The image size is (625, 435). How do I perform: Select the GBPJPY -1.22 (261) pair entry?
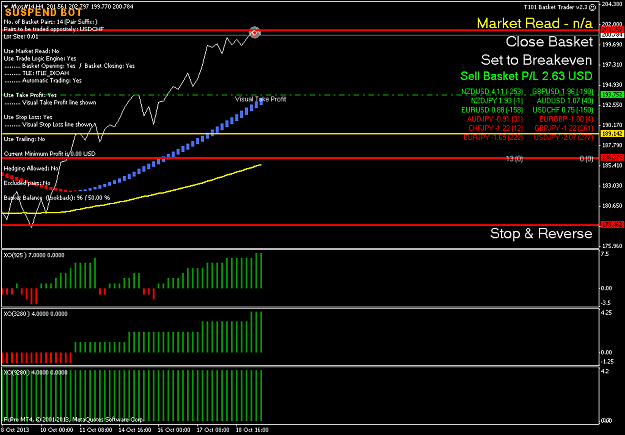[x=564, y=128]
